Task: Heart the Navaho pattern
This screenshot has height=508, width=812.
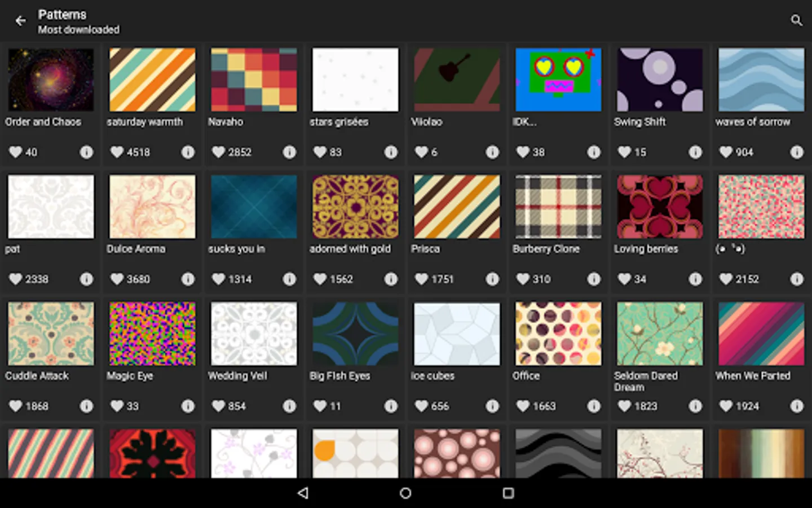Action: [219, 152]
